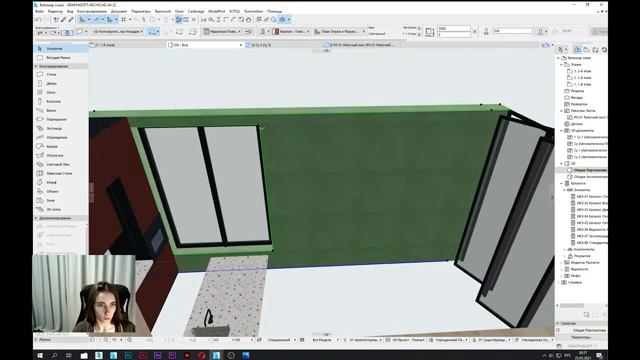
Task: Click the Navigator horizontal scrollbar
Action: 571,306
